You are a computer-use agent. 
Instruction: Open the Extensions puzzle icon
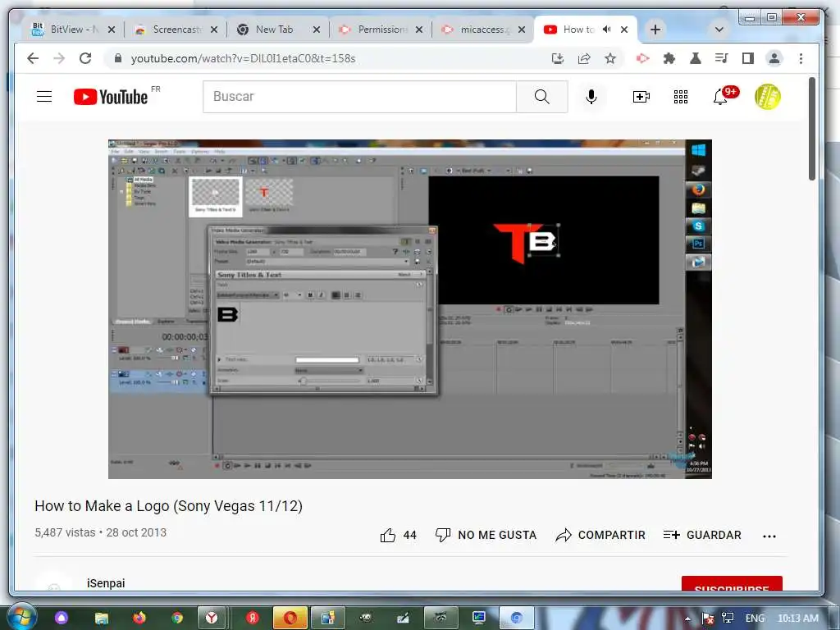669,58
